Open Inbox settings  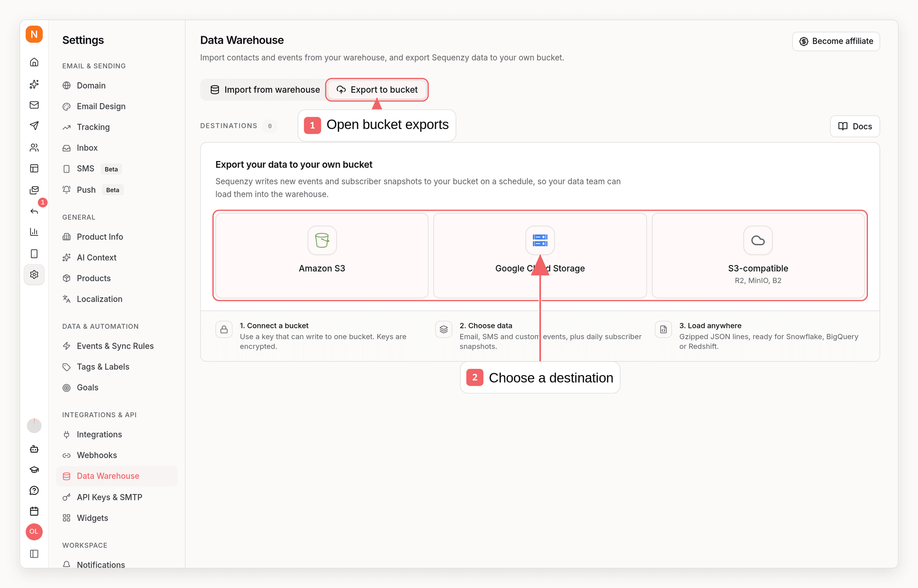(x=117, y=148)
